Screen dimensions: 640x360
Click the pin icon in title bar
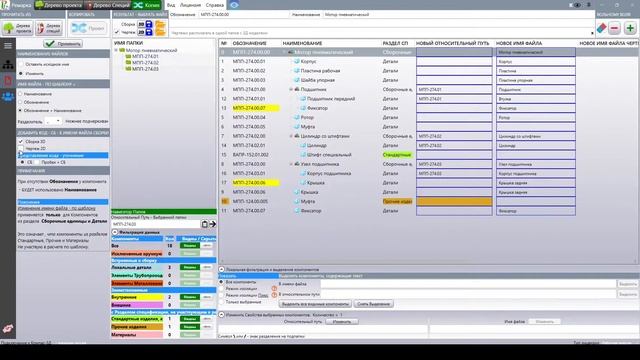pos(589,5)
